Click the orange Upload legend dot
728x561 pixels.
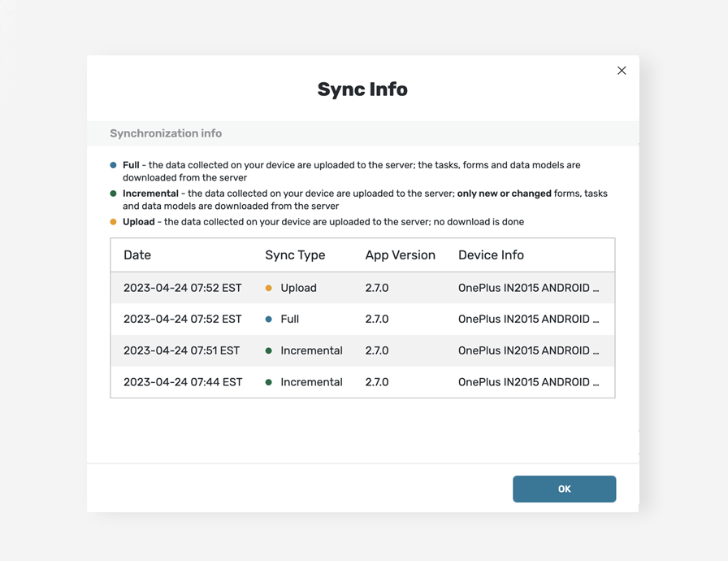click(113, 221)
